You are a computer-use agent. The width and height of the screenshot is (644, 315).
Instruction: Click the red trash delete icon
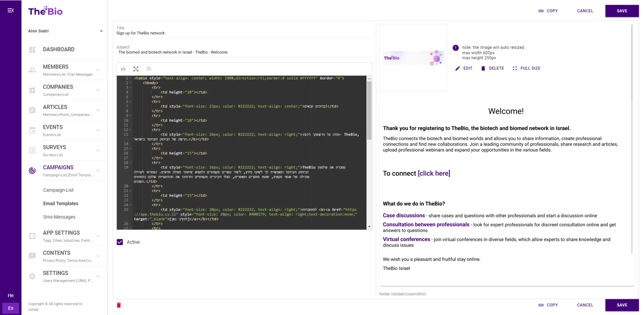point(119,305)
